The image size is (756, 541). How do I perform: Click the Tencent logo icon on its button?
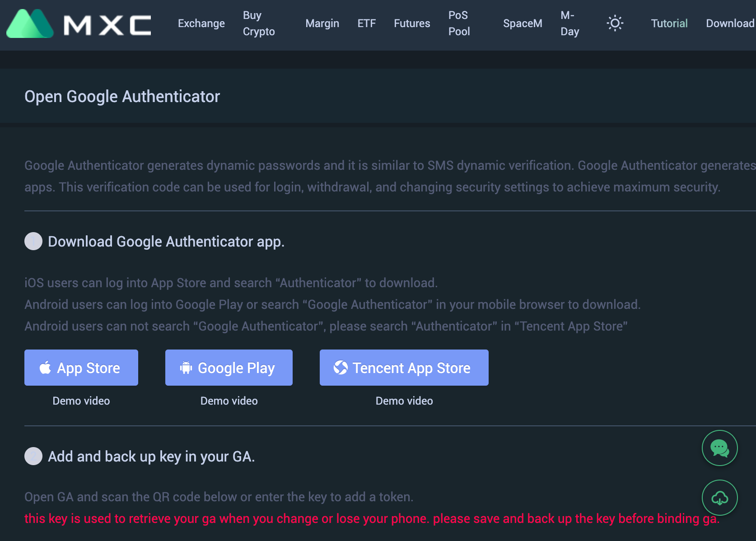[x=341, y=368]
